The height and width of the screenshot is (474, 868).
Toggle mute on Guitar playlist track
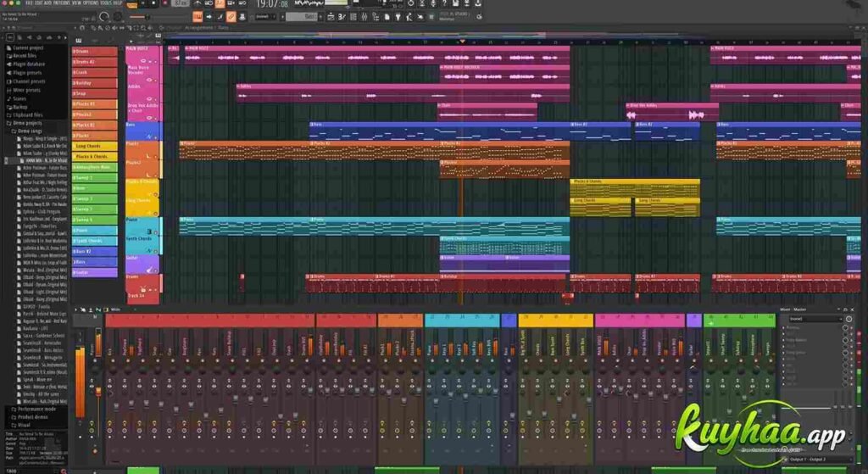(156, 270)
